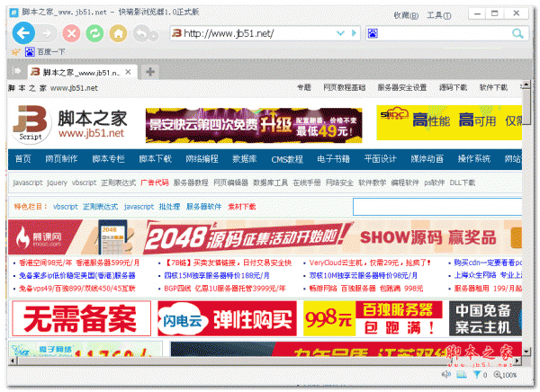The image size is (540, 392).
Task: Click the 2048源码征集活动 banner
Action: pos(265,237)
